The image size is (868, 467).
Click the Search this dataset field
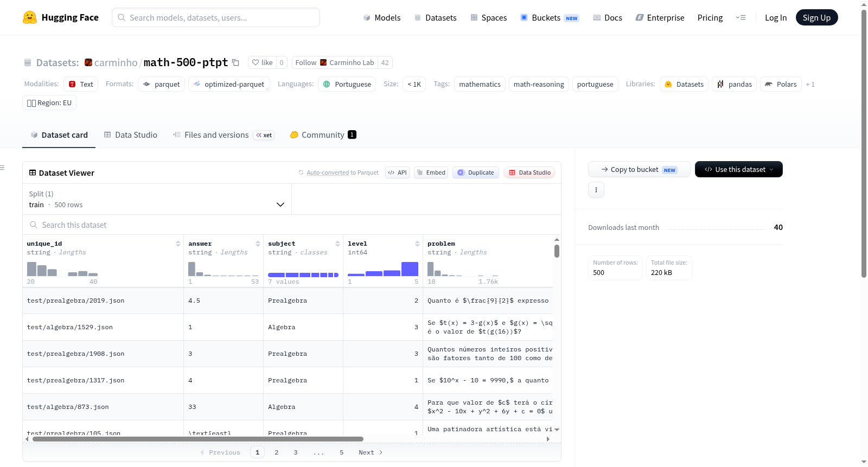292,225
